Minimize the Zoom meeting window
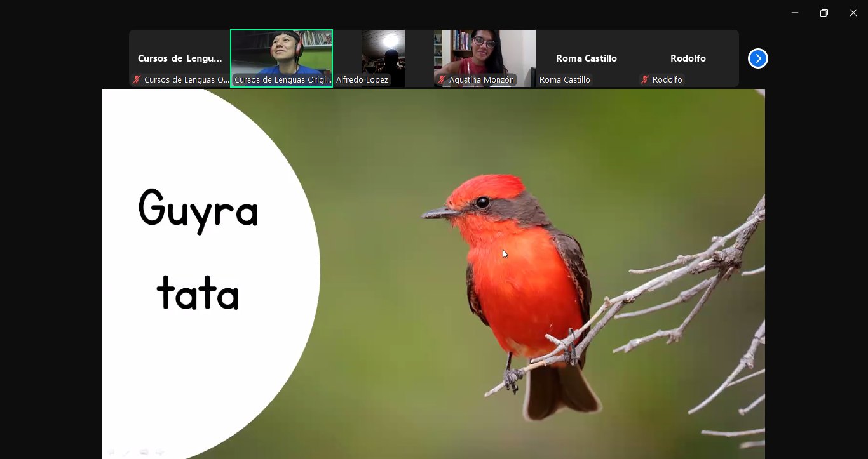Screen dimensions: 868x459 coord(795,13)
